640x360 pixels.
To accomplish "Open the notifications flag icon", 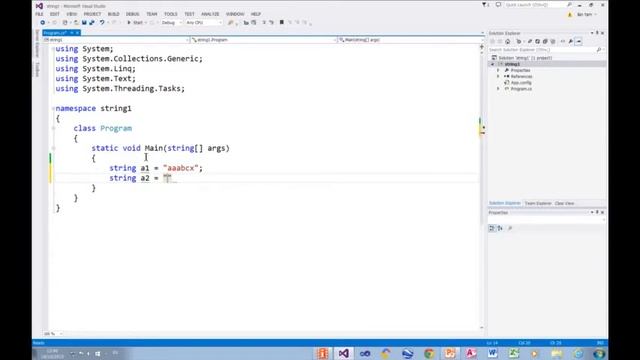I will point(485,5).
